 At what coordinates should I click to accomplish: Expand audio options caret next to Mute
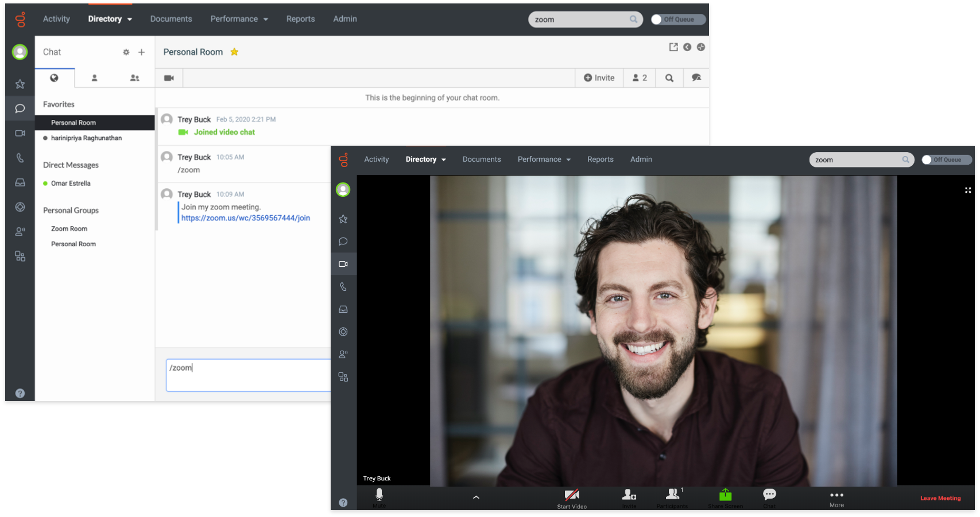point(476,497)
